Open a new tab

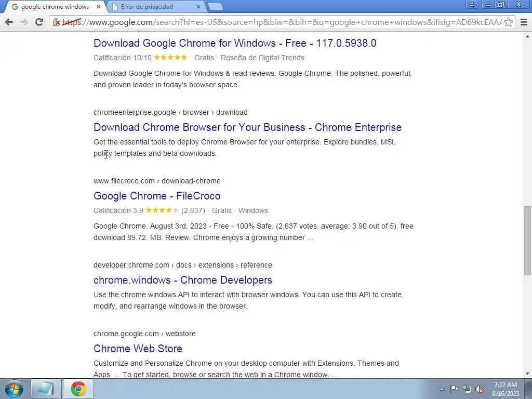click(x=215, y=7)
